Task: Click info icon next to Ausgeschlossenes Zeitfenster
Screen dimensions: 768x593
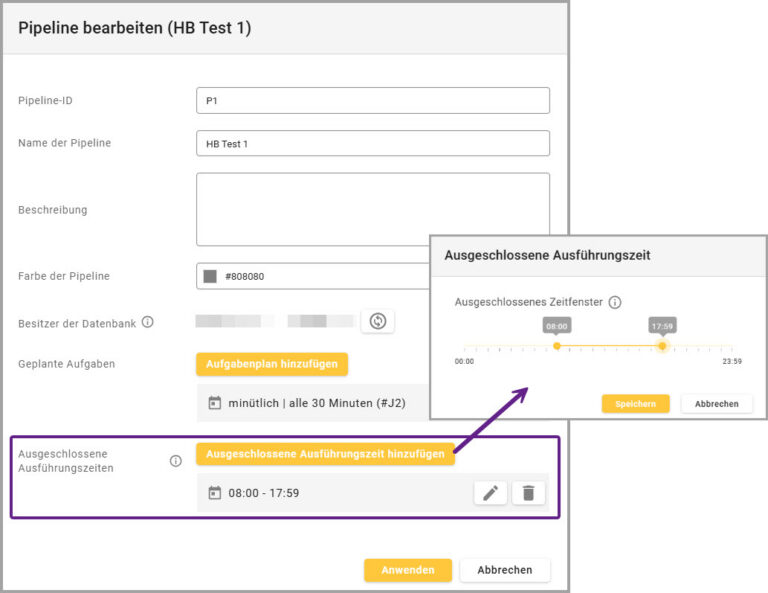Action: tap(615, 302)
